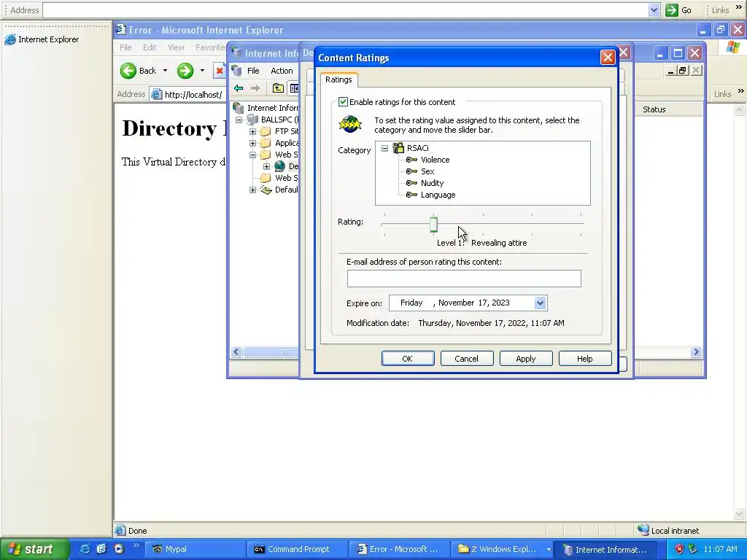Open File menu in Internet Explorer

[125, 47]
